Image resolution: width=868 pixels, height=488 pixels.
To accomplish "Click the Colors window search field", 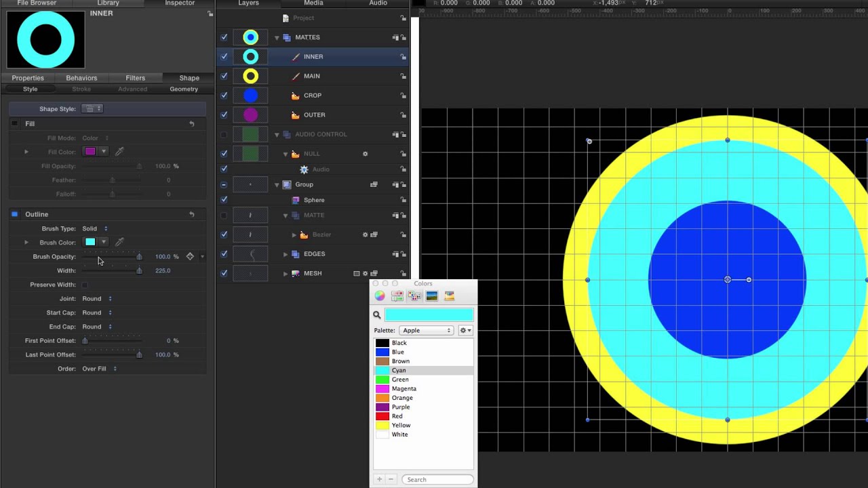I will pos(437,479).
